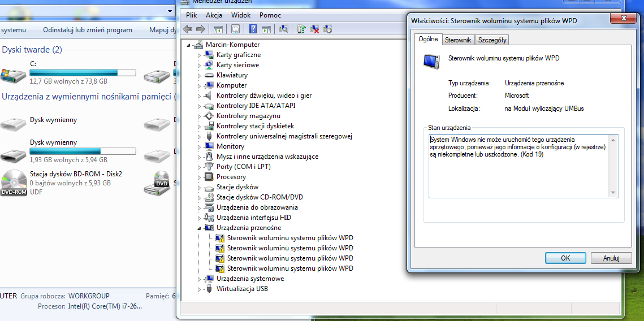Expand the Urządzenia systemowe node
The width and height of the screenshot is (644, 321).
pyautogui.click(x=199, y=279)
